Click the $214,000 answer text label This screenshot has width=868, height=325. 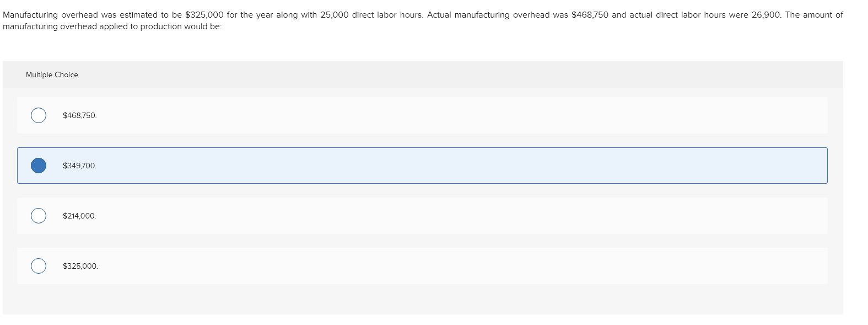79,216
